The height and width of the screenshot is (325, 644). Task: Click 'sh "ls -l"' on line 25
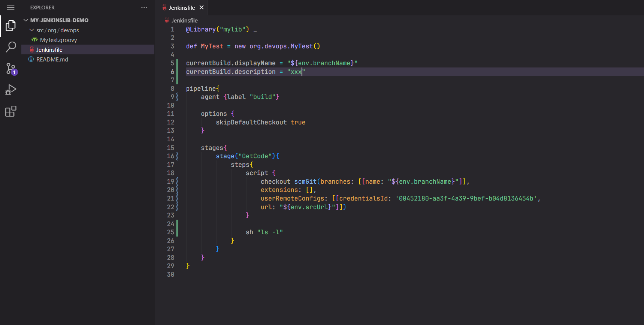[x=264, y=232]
